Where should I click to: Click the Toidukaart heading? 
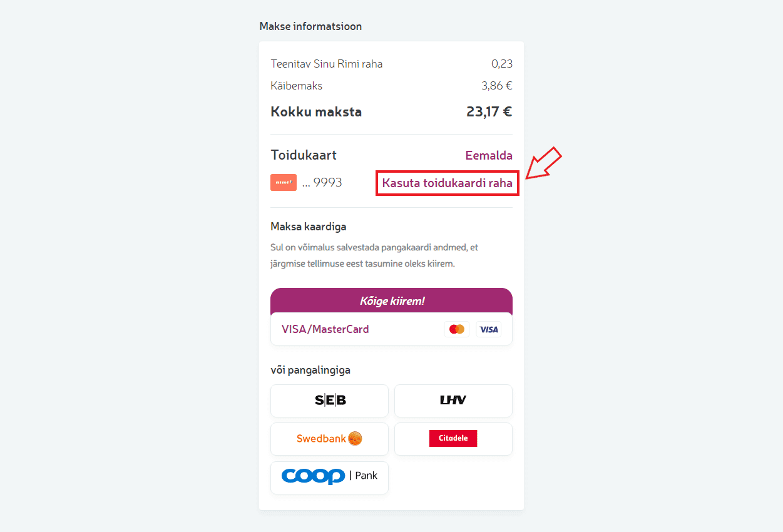click(304, 155)
